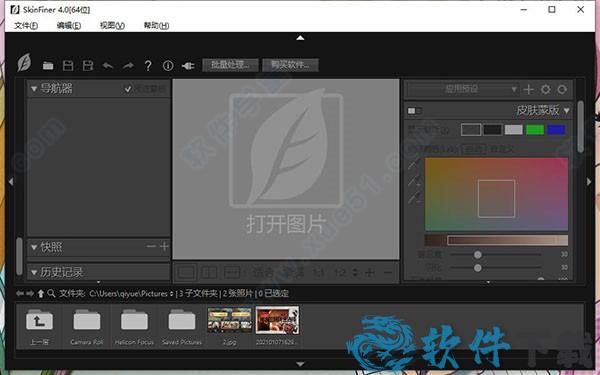
Task: Select the light gray mask color swatch
Action: click(514, 130)
